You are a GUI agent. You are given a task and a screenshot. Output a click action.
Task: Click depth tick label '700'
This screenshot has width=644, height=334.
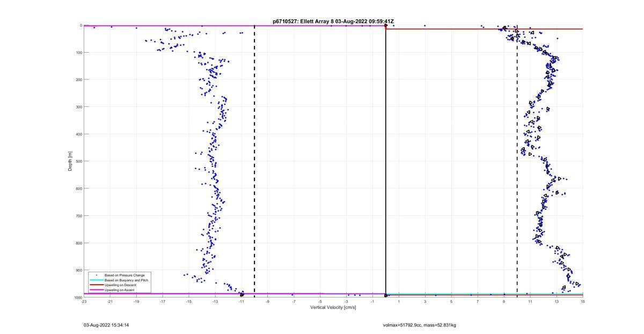coord(78,216)
